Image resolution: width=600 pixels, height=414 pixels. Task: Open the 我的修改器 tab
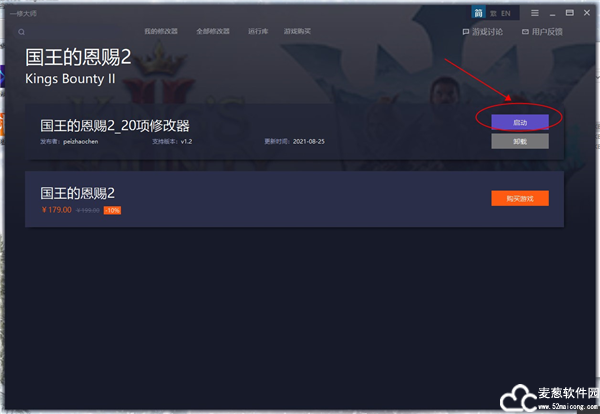161,31
